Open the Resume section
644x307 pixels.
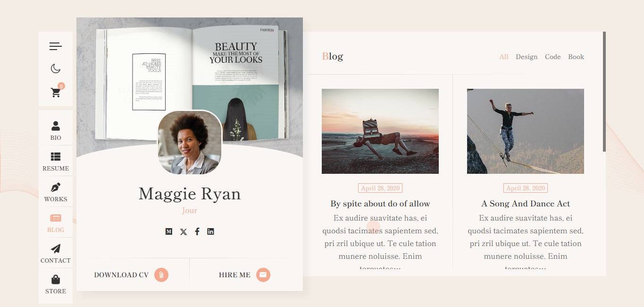tap(56, 161)
